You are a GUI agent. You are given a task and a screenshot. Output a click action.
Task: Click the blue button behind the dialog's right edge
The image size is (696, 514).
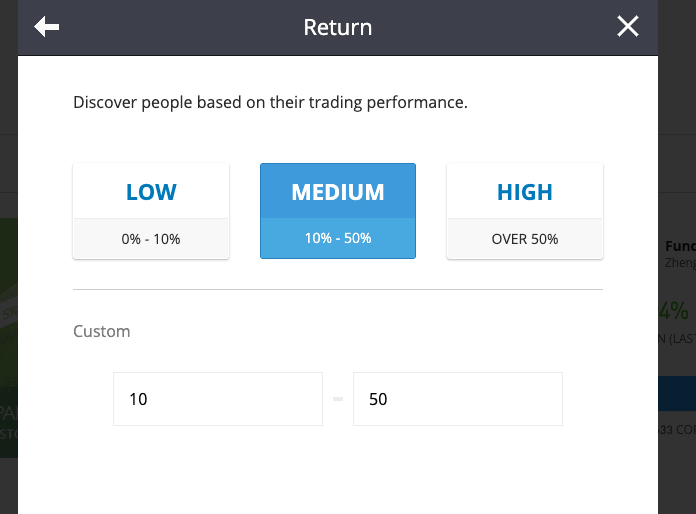[x=677, y=393]
